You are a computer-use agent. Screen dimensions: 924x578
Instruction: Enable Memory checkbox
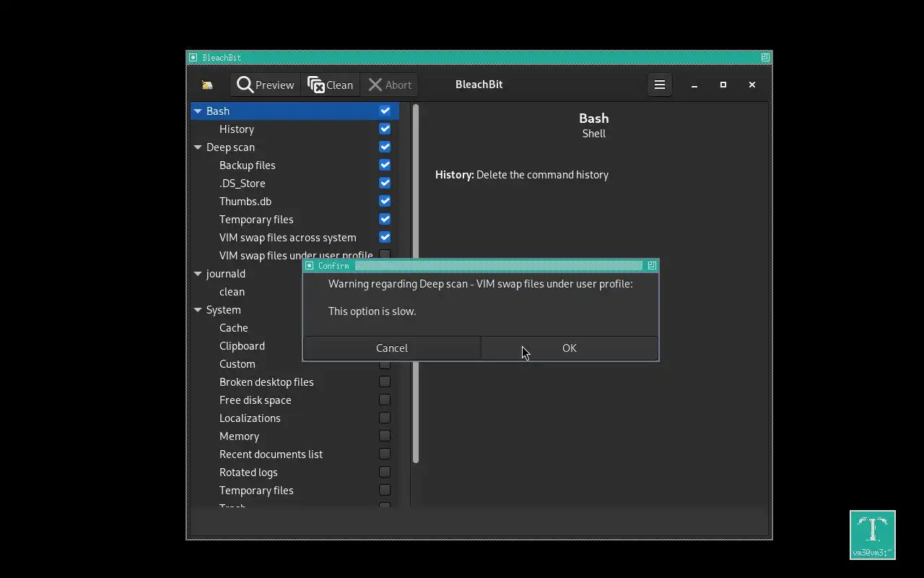pyautogui.click(x=385, y=436)
